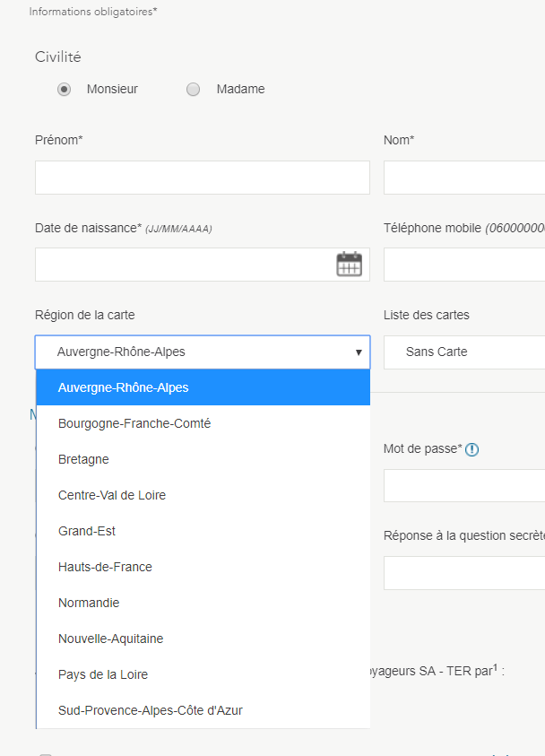Screen dimensions: 545x756
Task: Choose Normandie from the region list
Action: coord(203,603)
